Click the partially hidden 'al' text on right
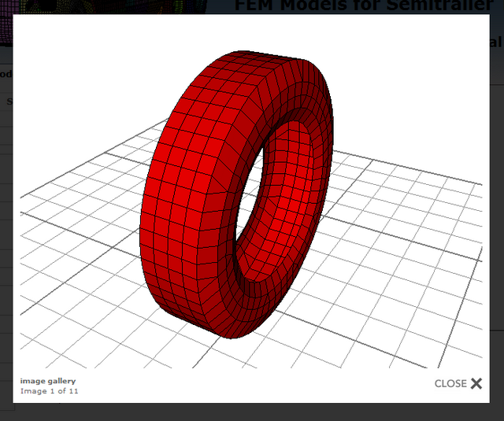Viewport: 504px width, 421px height. pyautogui.click(x=496, y=42)
